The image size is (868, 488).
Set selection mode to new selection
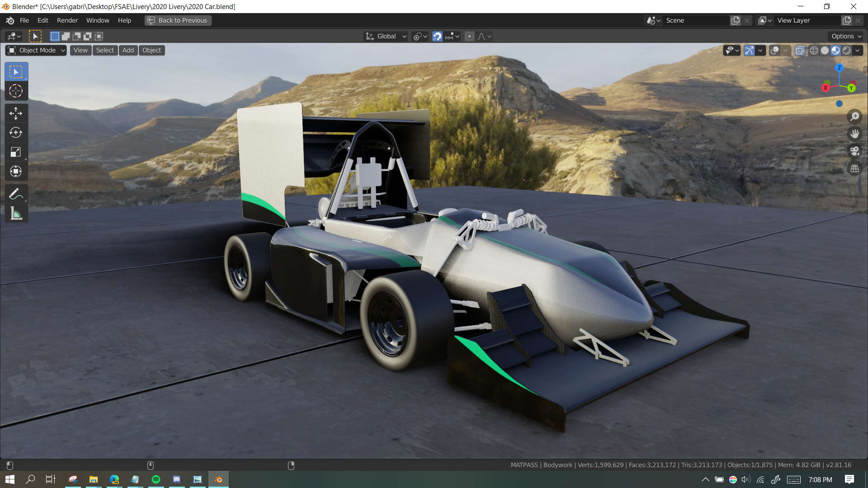pyautogui.click(x=55, y=37)
